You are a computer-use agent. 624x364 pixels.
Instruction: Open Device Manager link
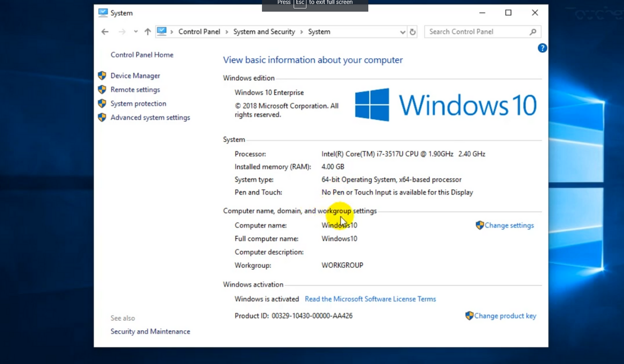[135, 76]
